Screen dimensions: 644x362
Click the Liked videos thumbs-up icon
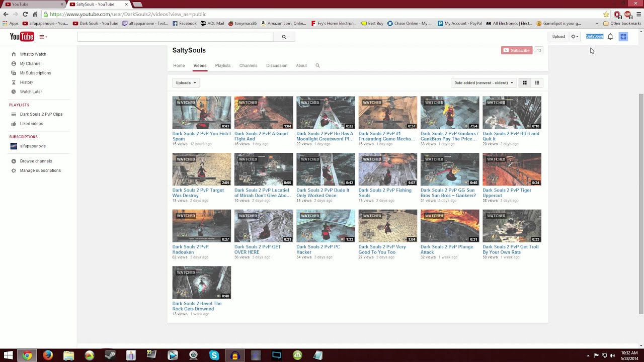pyautogui.click(x=14, y=124)
